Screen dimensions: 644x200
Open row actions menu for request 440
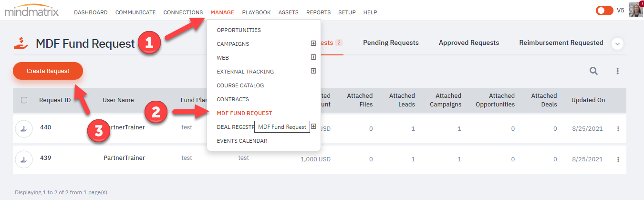pos(618,129)
